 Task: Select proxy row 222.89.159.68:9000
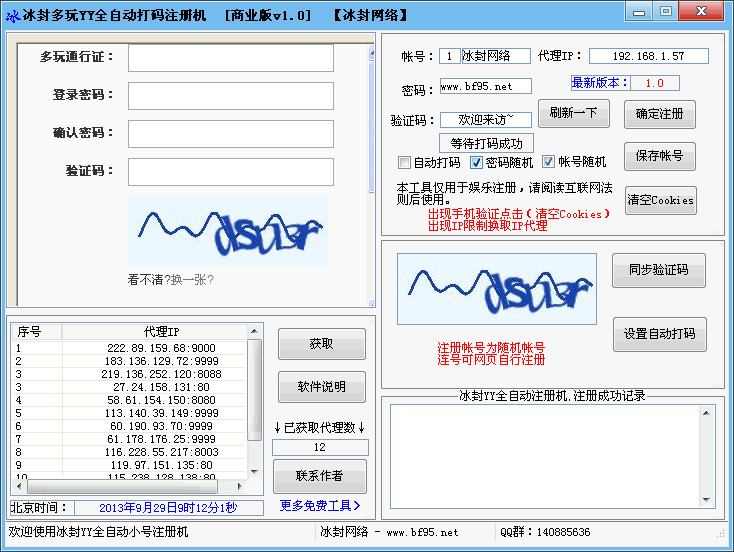click(129, 348)
